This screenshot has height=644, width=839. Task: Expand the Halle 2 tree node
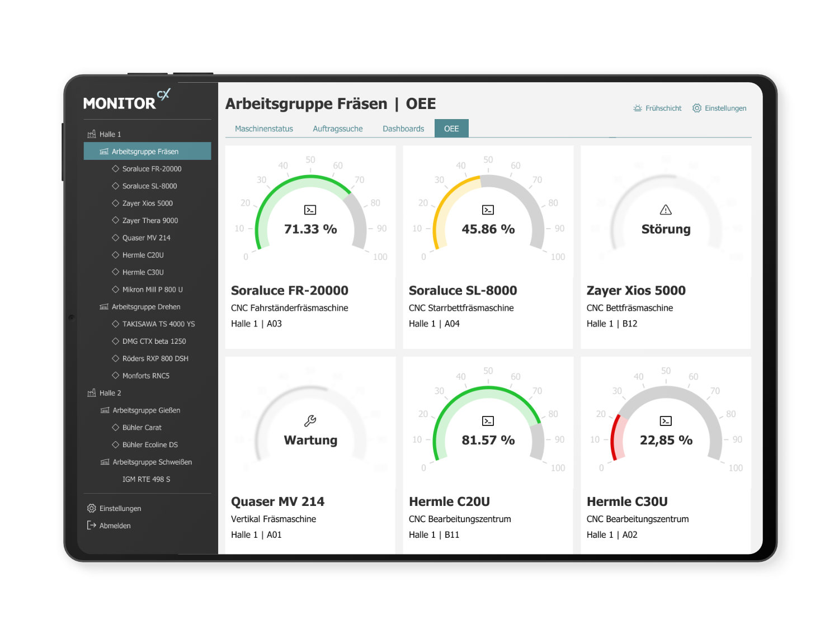(x=92, y=393)
